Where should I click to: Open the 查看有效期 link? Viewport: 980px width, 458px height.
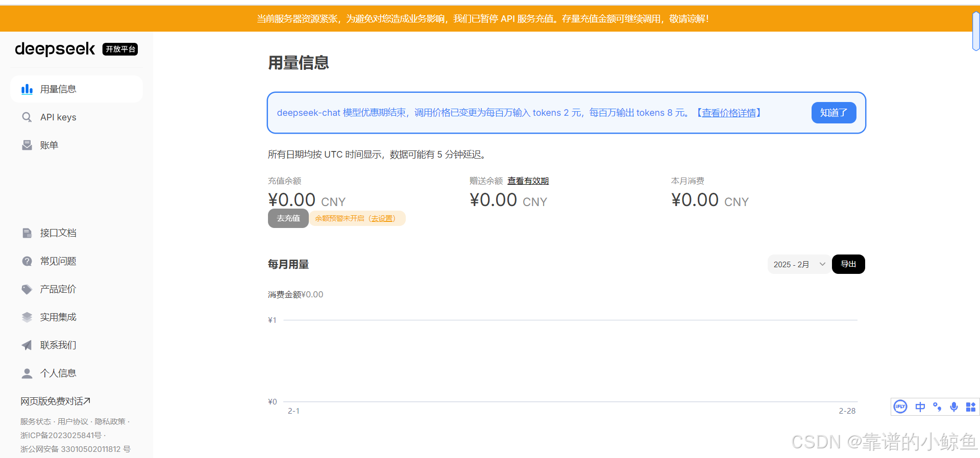pos(528,181)
